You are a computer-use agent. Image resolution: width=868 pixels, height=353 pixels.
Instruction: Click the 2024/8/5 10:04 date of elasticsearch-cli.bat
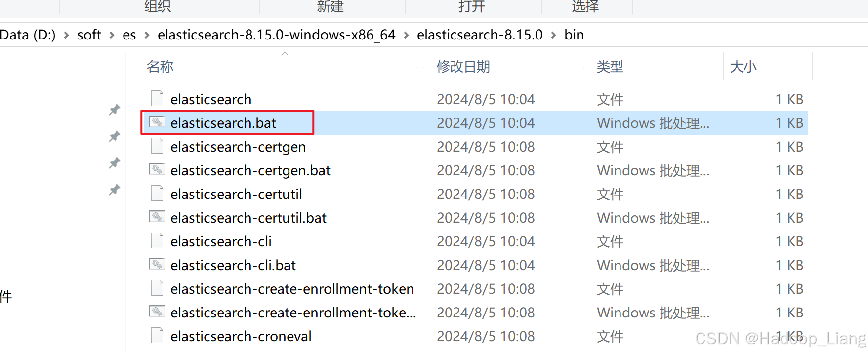pos(486,265)
